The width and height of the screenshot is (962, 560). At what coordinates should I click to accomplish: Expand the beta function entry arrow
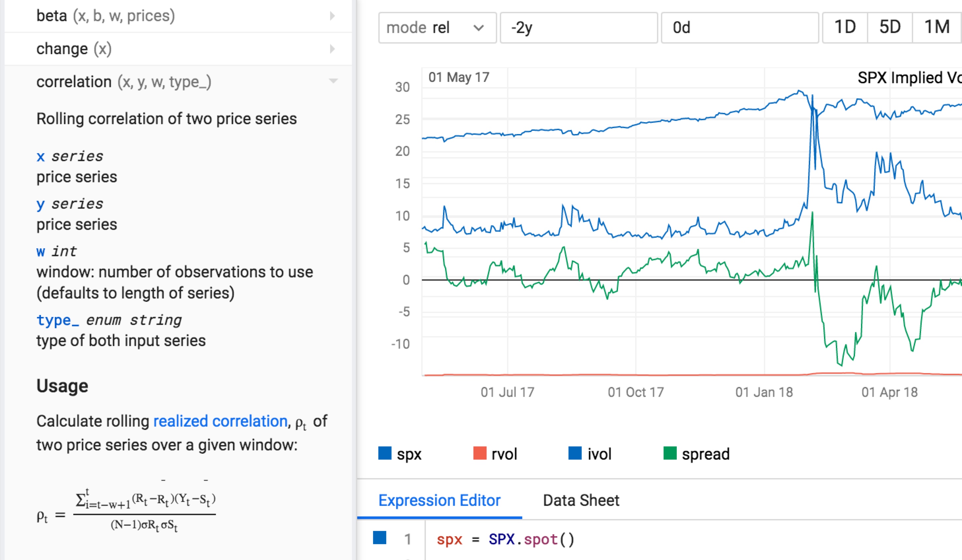click(x=332, y=16)
